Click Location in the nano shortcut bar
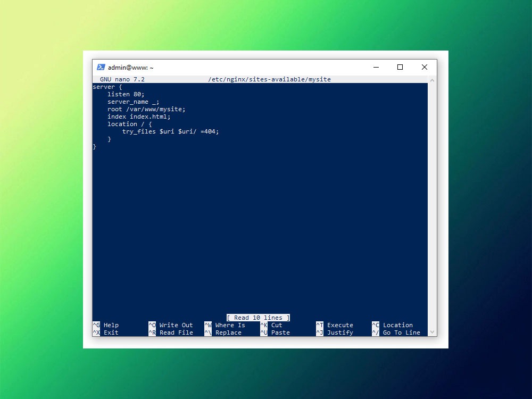The width and height of the screenshot is (532, 399). [x=398, y=325]
